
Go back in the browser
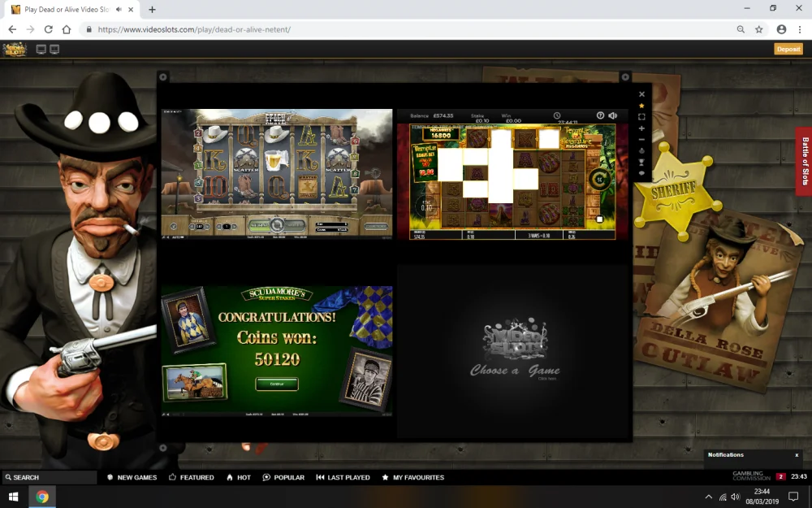coord(12,29)
